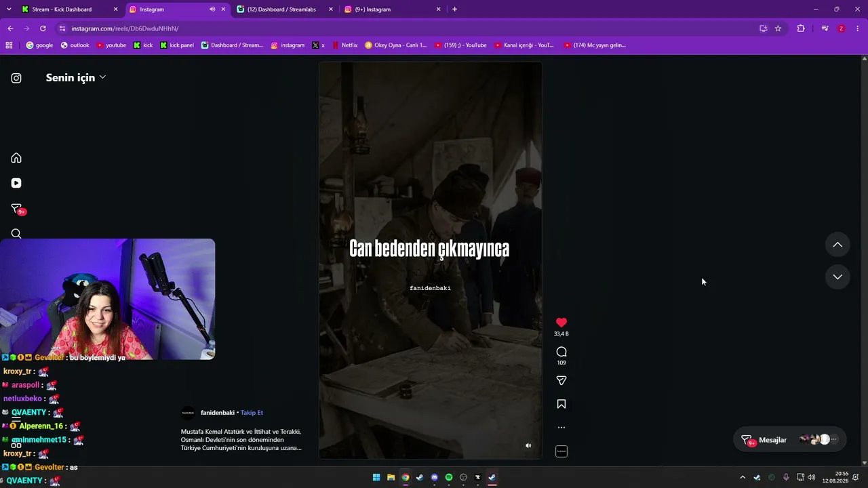
Task: View site information icon in address bar
Action: (x=62, y=28)
